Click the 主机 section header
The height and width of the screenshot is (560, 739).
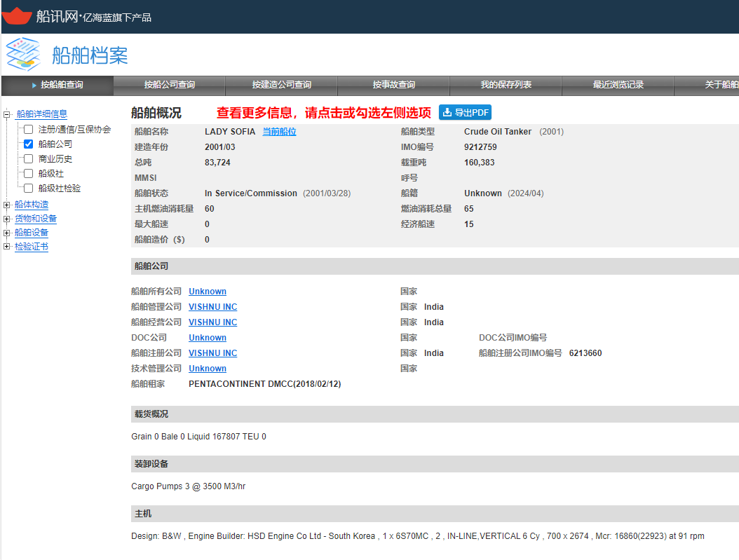435,514
